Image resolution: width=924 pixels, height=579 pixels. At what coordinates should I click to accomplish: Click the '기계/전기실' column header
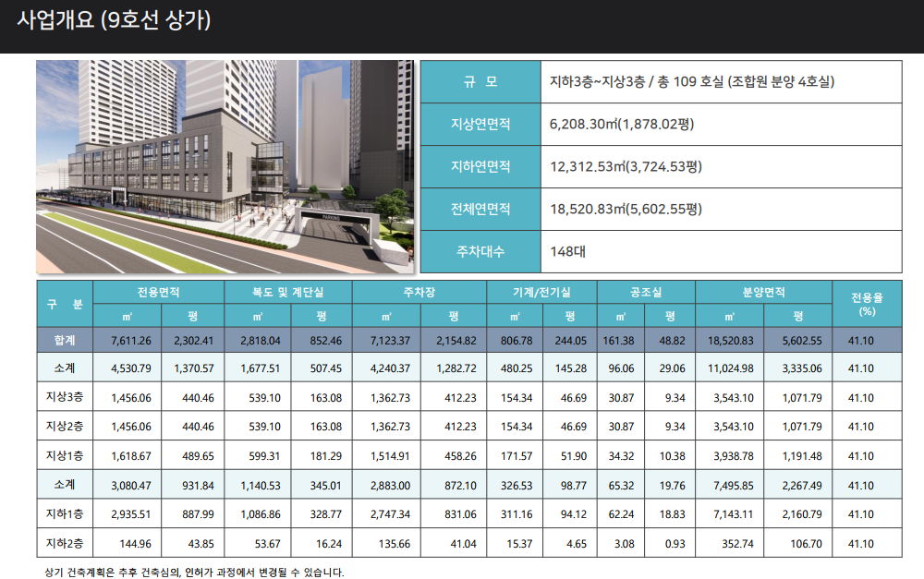tap(542, 292)
